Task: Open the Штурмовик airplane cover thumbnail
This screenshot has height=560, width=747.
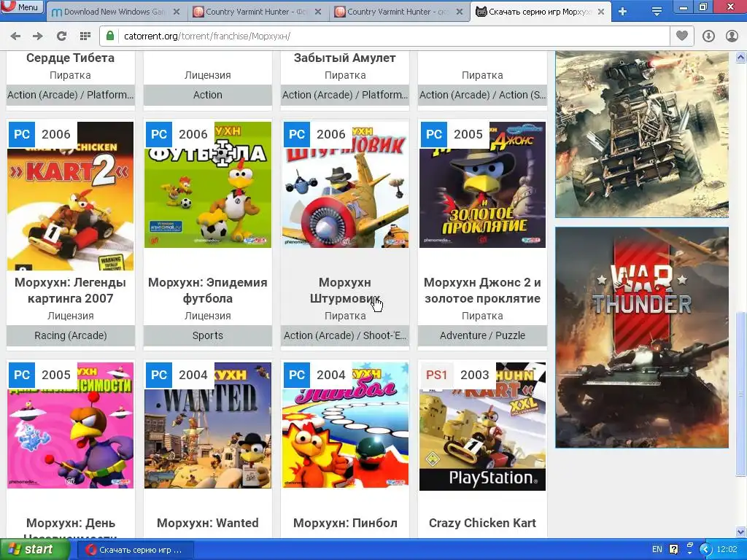Action: pos(345,184)
